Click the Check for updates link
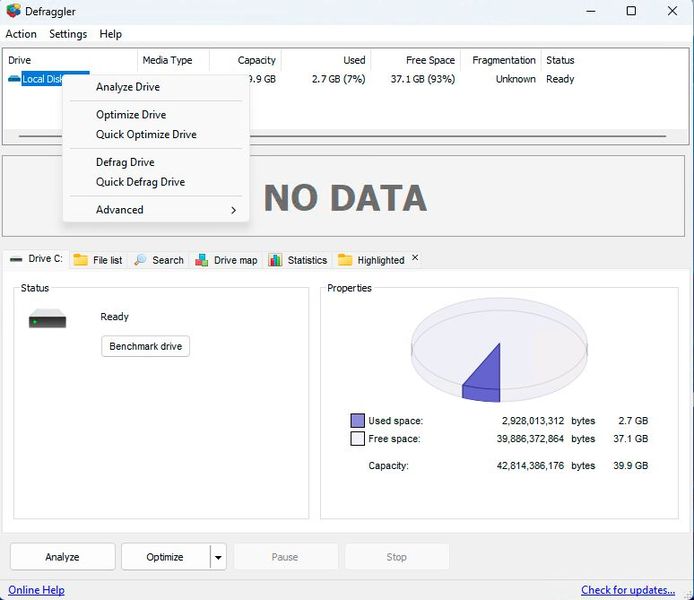 coord(628,590)
